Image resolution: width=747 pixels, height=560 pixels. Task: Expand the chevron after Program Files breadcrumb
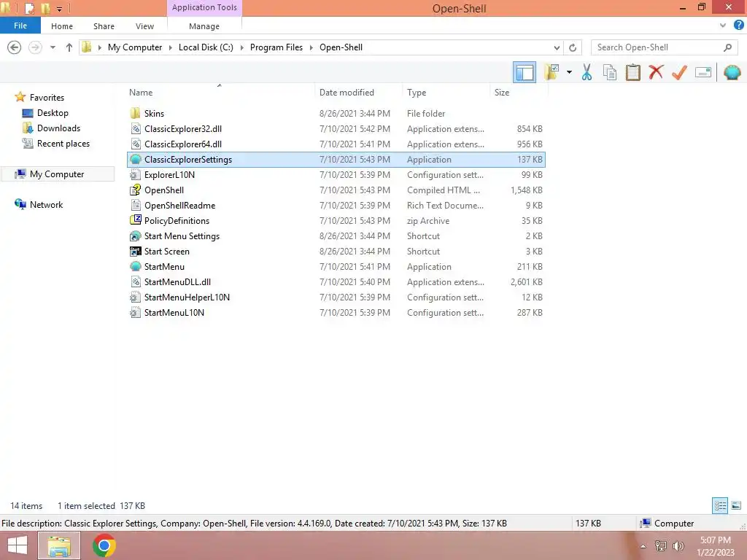tap(311, 47)
